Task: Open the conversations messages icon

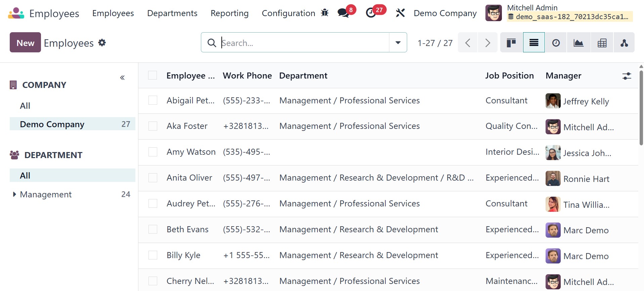Action: [x=343, y=13]
